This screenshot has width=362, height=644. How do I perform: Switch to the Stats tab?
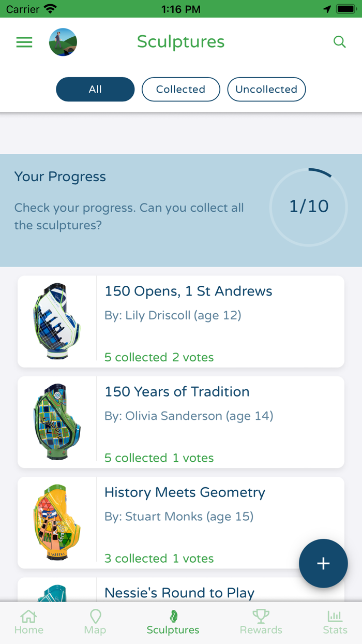[x=335, y=622]
